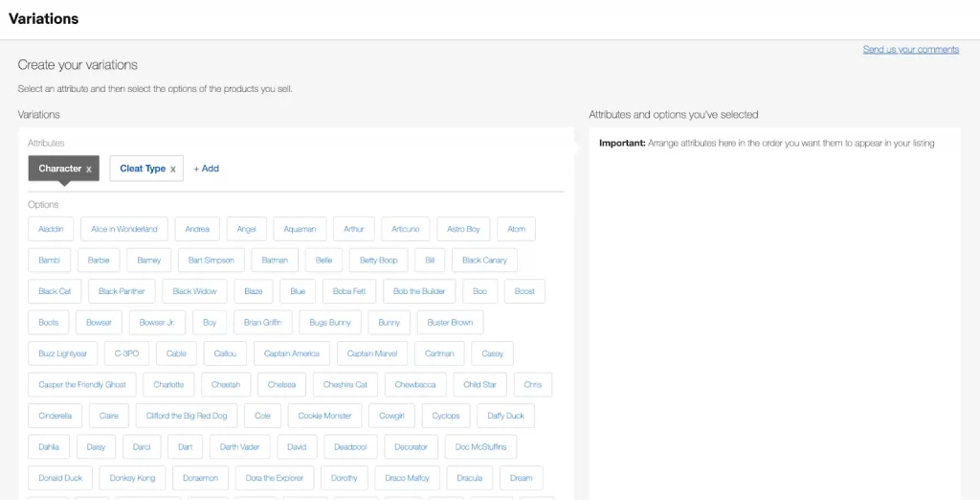
Task: Select the Articuno option
Action: click(x=406, y=229)
